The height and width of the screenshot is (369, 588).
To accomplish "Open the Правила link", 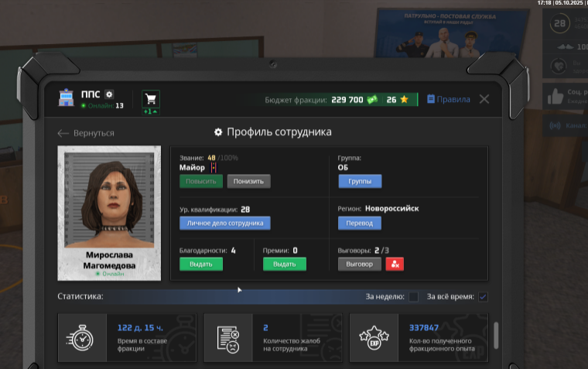I will 448,100.
